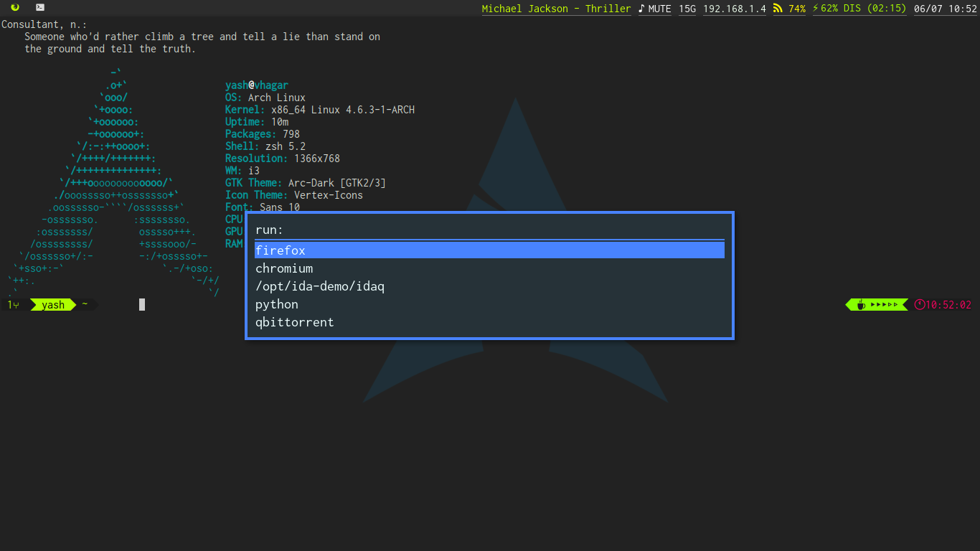Select chromium in the run launcher
The image size is (980, 551).
coord(489,268)
